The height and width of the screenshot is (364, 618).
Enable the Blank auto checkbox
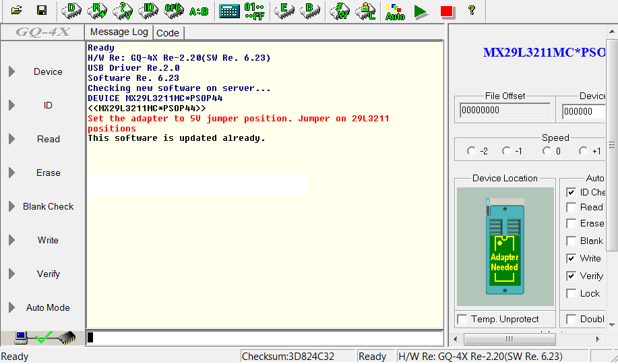(571, 241)
